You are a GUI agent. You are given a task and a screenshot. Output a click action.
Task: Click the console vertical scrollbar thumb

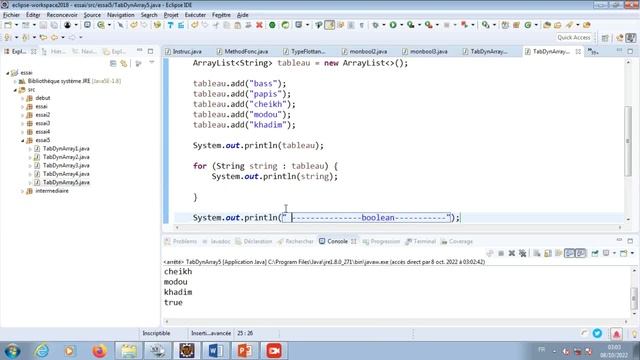tap(634, 299)
